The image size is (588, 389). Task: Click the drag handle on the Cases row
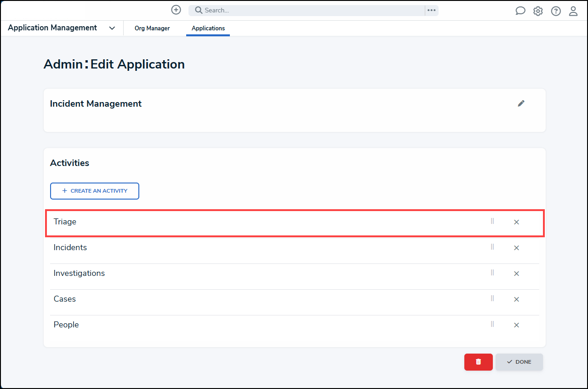(x=492, y=298)
